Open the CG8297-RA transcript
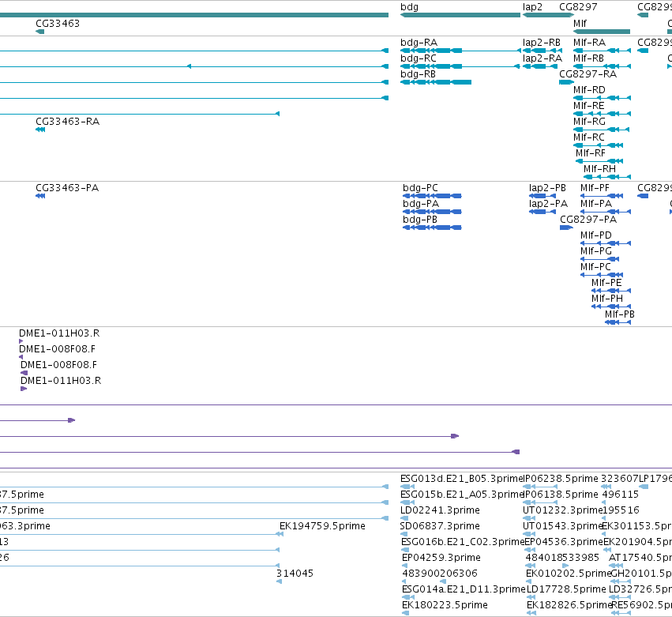Image resolution: width=672 pixels, height=617 pixels. coord(588,74)
